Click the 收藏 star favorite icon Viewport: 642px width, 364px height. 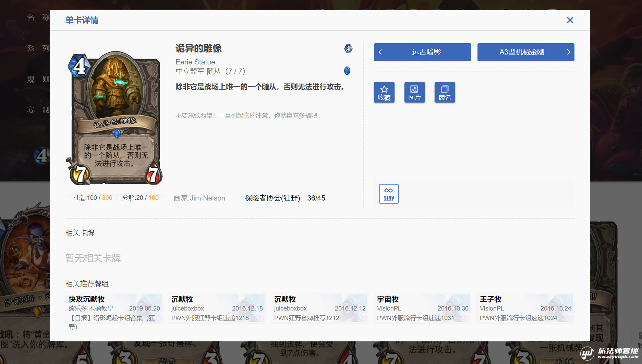pos(384,92)
